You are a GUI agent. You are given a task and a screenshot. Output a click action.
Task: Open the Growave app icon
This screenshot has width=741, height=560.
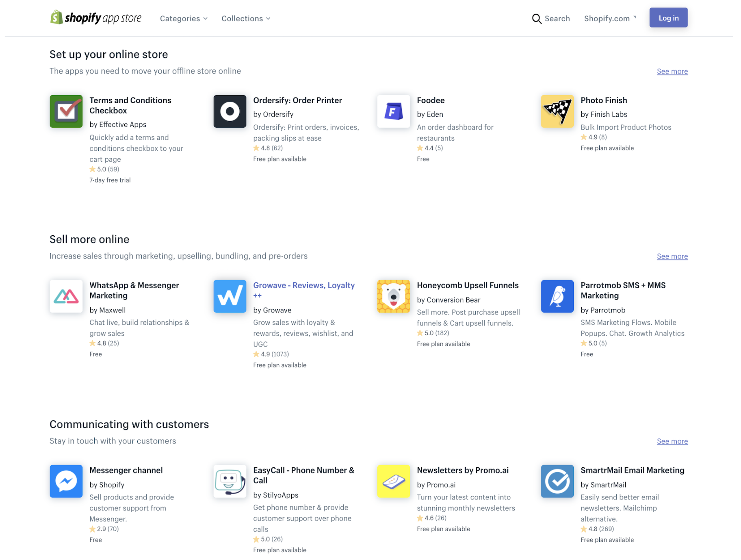(x=230, y=296)
